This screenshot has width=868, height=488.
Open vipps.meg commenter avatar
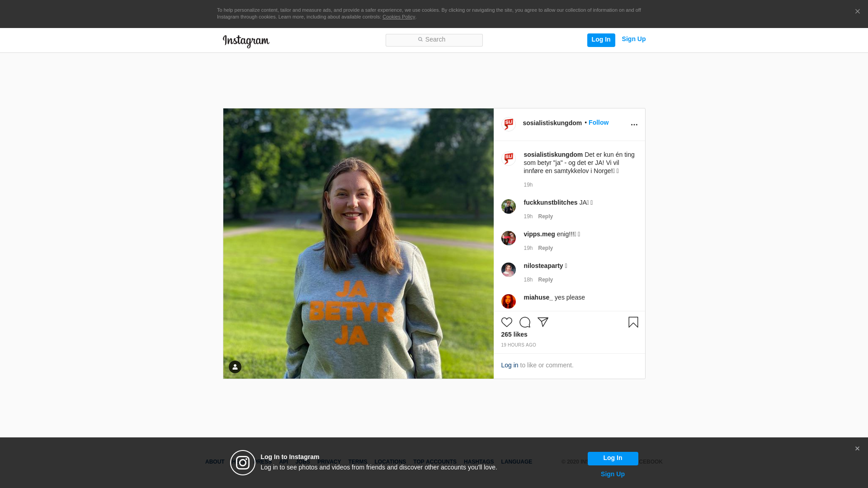click(x=509, y=238)
